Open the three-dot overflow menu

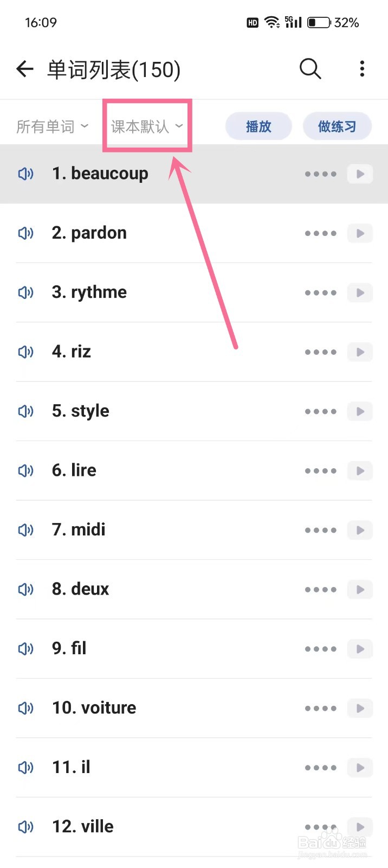[x=362, y=69]
